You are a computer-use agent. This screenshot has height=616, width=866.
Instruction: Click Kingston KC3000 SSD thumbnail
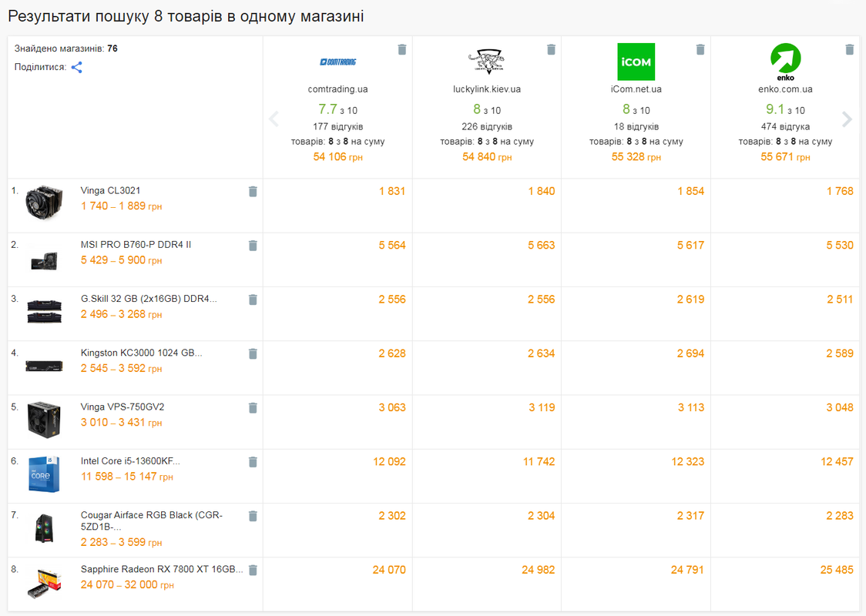pyautogui.click(x=44, y=366)
